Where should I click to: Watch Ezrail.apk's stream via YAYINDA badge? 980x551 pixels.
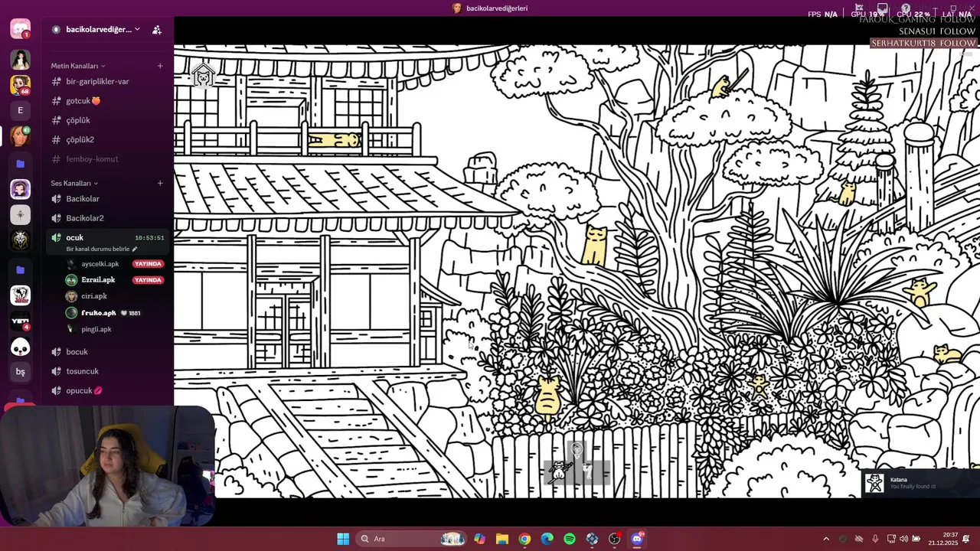click(148, 280)
